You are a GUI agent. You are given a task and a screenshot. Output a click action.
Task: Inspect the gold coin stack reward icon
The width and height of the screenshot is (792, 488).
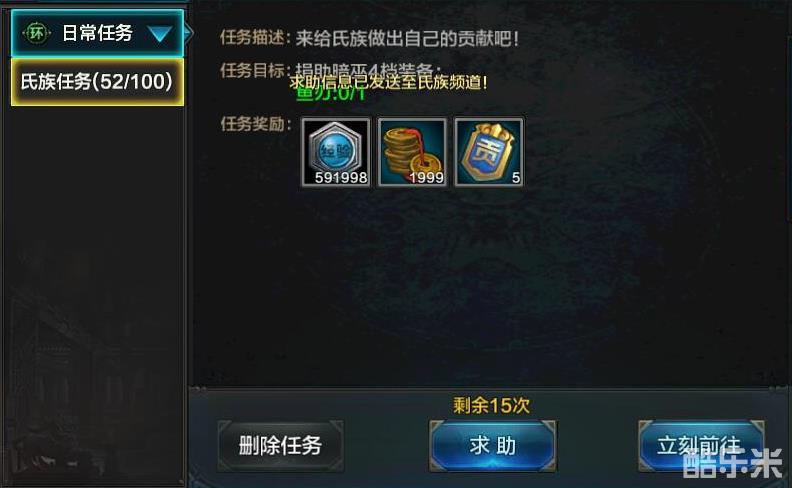click(412, 152)
